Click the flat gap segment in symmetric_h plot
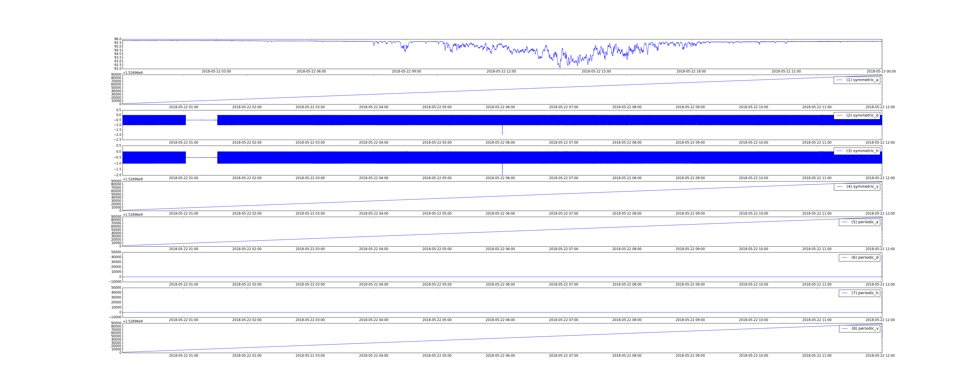 (201, 158)
